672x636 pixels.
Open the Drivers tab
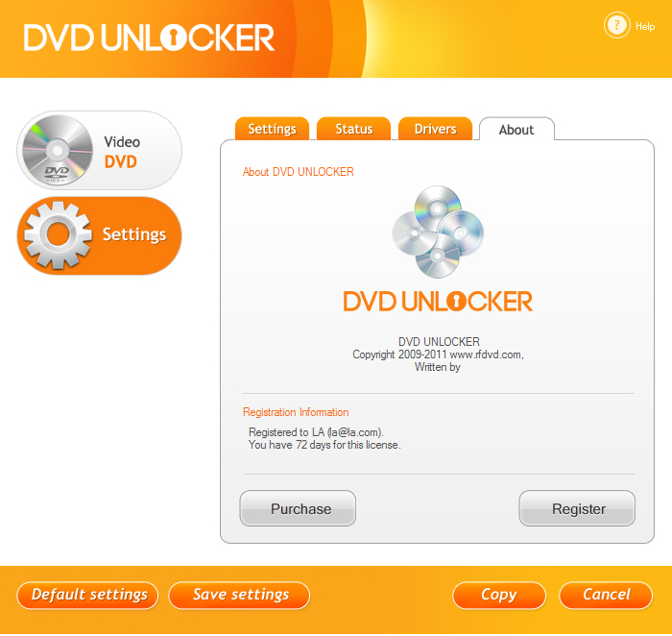pyautogui.click(x=435, y=129)
